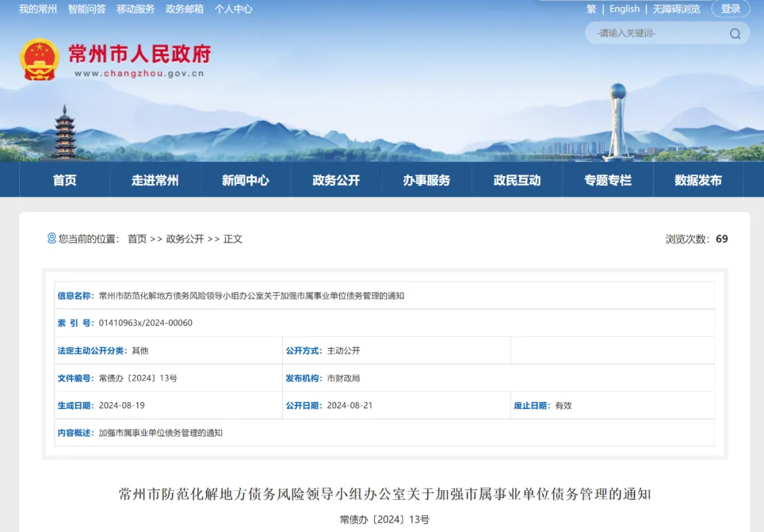Open 无障碍浏览 accessibility mode
The image size is (764, 532).
676,9
